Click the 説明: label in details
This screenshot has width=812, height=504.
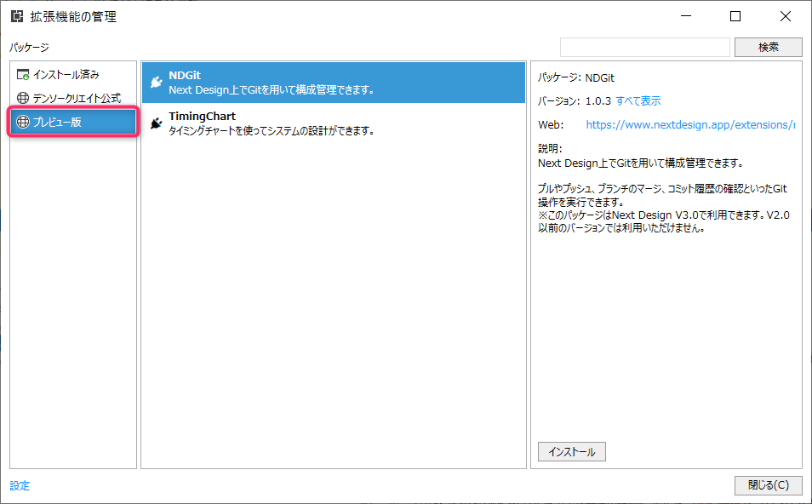(550, 149)
